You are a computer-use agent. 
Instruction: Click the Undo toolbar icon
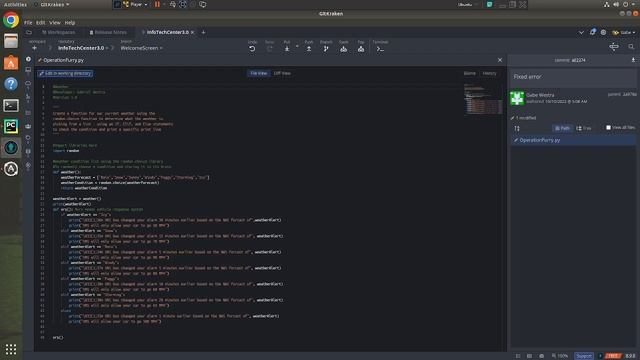click(252, 49)
